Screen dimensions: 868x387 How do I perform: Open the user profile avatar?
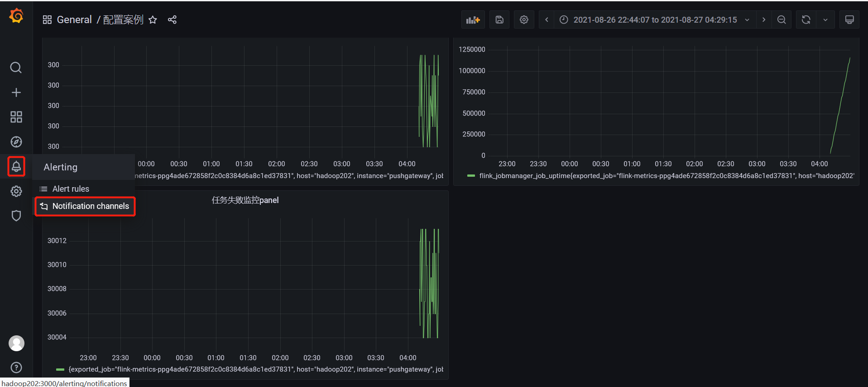(16, 343)
